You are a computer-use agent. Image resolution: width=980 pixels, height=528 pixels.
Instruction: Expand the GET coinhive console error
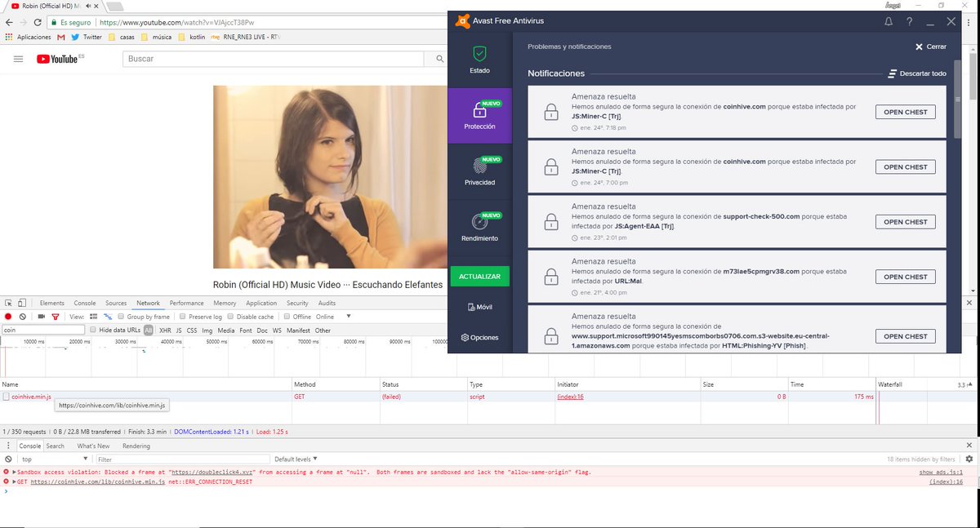[15, 481]
